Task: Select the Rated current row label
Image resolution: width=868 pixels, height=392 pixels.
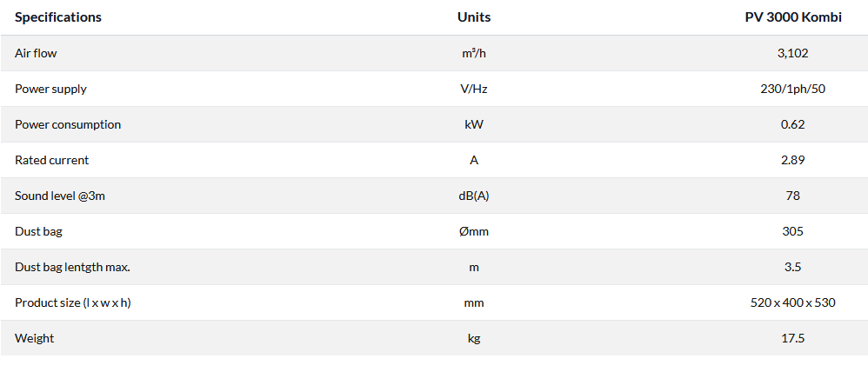Action: point(51,160)
